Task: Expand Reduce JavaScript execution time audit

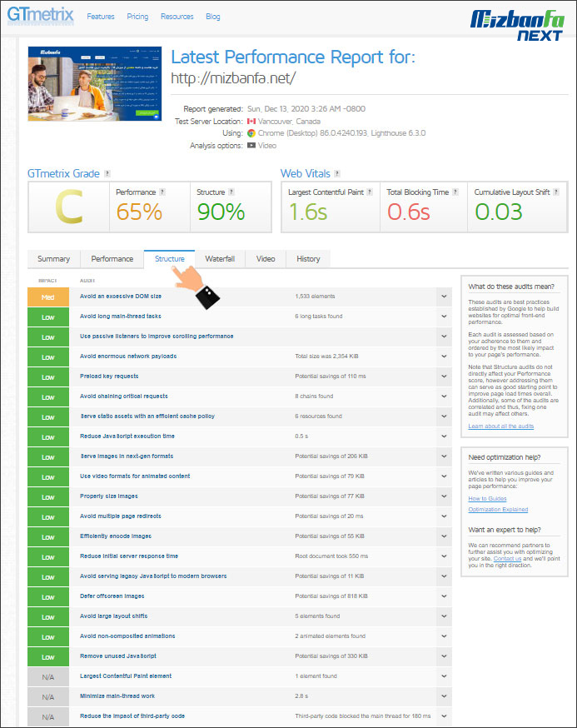Action: coord(444,436)
